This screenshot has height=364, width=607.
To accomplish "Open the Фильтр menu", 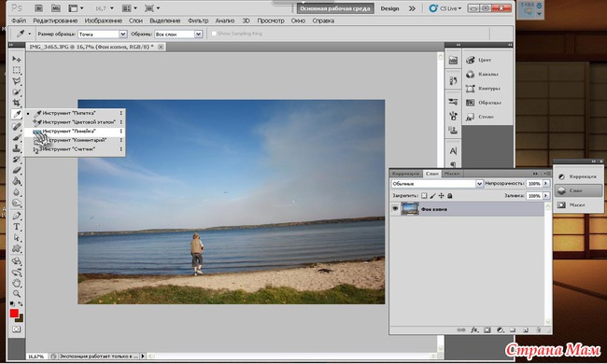I will pyautogui.click(x=198, y=21).
